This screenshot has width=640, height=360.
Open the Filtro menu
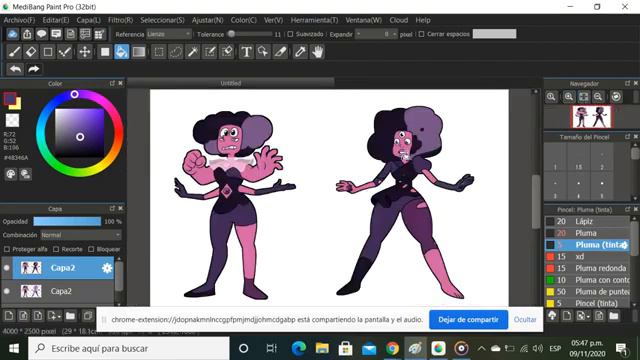[120, 20]
